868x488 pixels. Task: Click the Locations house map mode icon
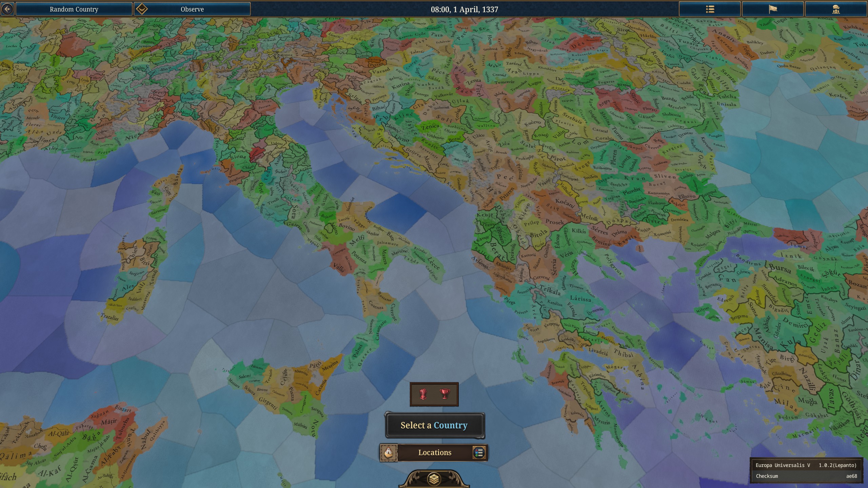(x=389, y=453)
